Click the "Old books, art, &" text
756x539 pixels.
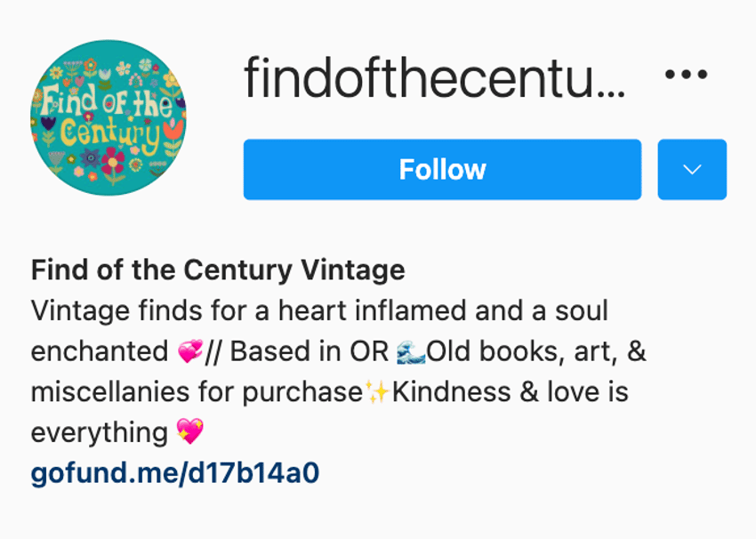536,351
